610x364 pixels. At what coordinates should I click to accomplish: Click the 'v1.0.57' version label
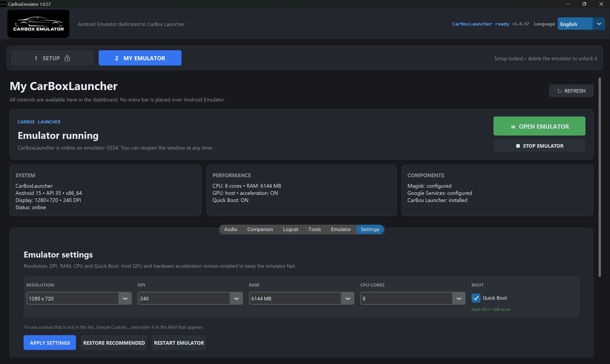520,24
